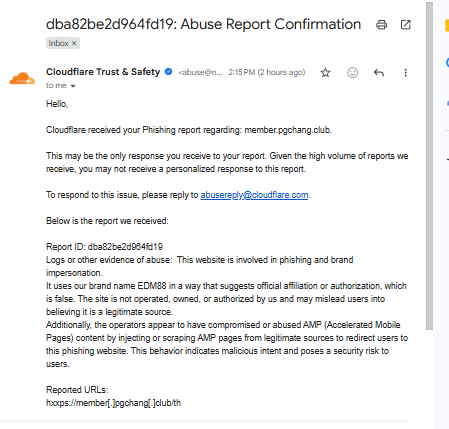Reply to Cloudflare Trust & Safety
The height and width of the screenshot is (429, 449).
point(379,72)
